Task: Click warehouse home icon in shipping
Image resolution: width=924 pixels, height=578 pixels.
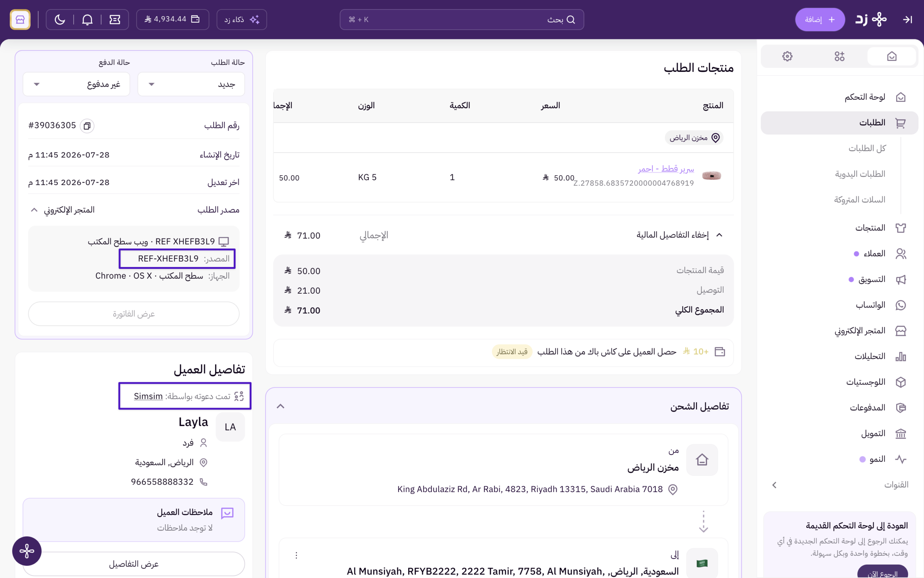Action: (x=702, y=460)
